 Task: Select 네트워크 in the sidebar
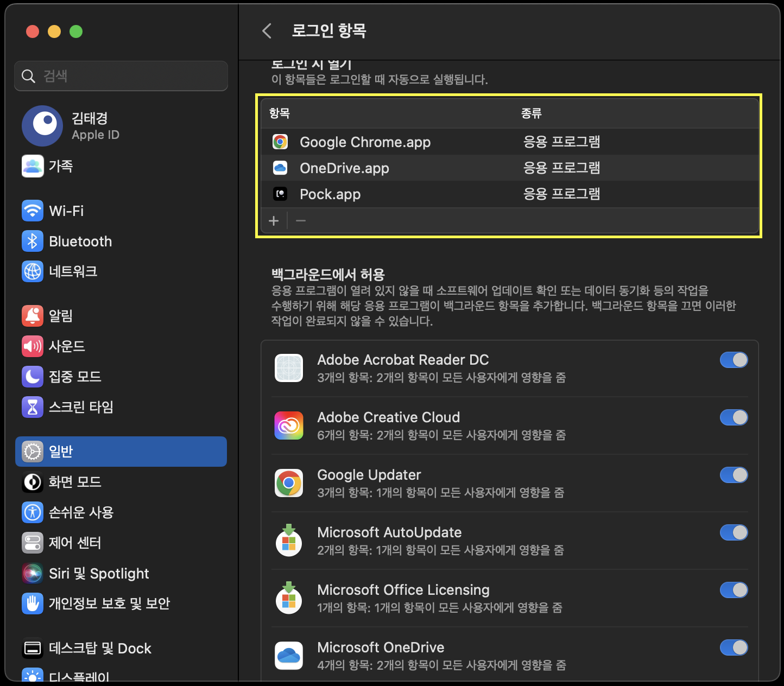(121, 271)
